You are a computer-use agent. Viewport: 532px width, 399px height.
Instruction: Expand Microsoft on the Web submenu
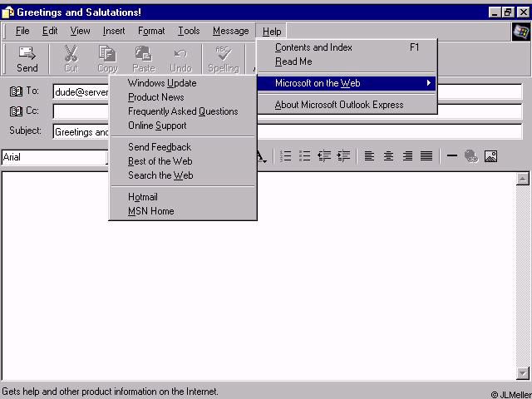click(347, 83)
